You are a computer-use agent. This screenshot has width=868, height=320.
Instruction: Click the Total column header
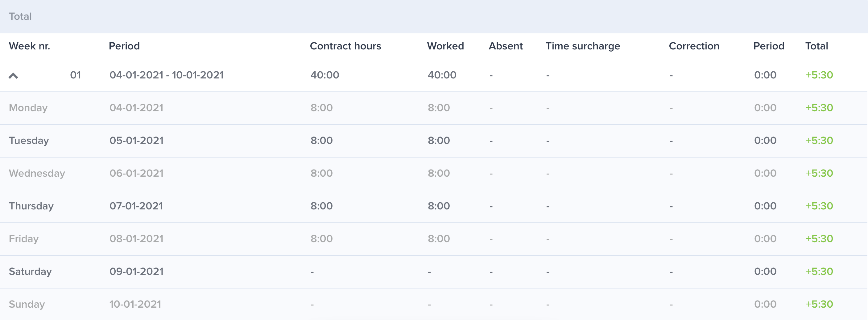click(816, 46)
